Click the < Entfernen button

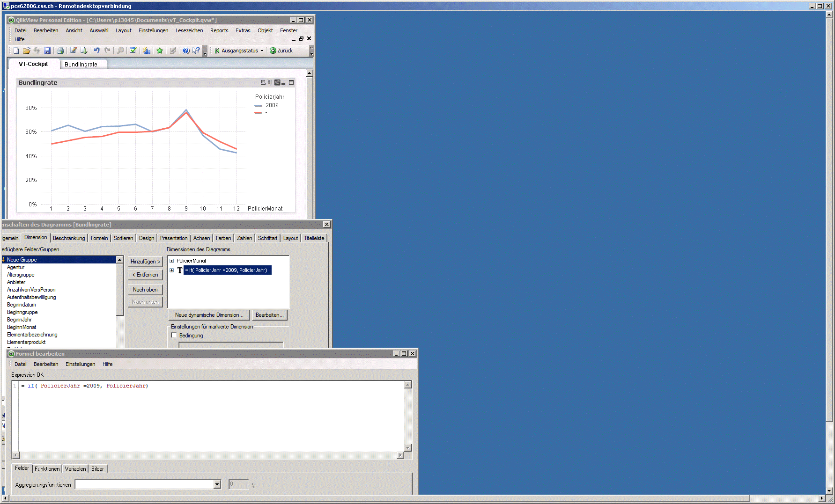click(145, 275)
